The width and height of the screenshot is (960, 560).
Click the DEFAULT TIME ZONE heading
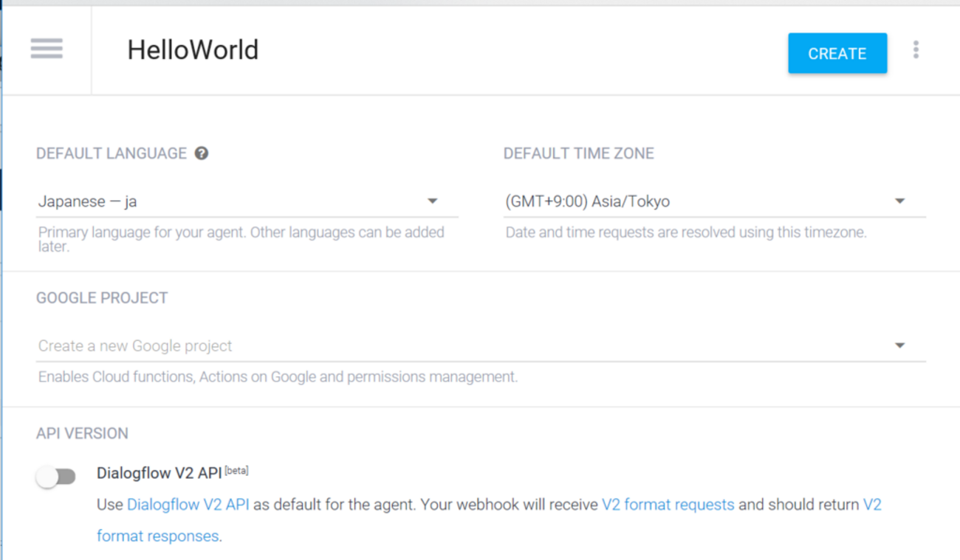(x=578, y=153)
